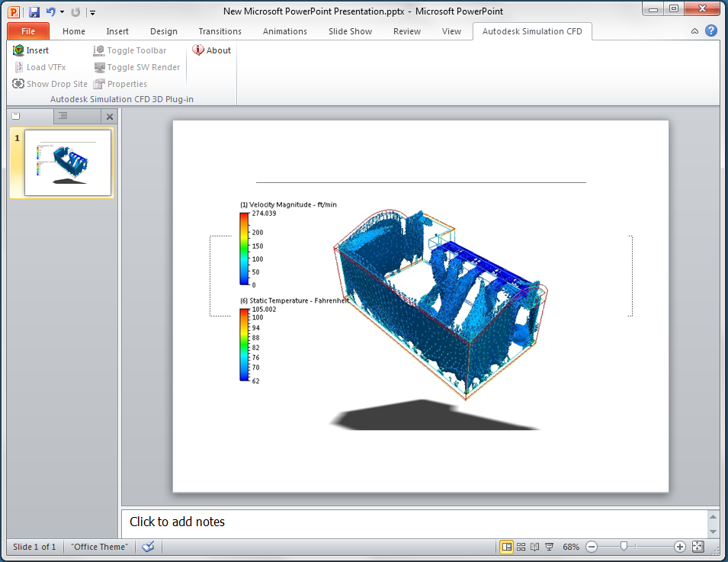The image size is (728, 562).
Task: Undo the last action
Action: pyautogui.click(x=50, y=12)
